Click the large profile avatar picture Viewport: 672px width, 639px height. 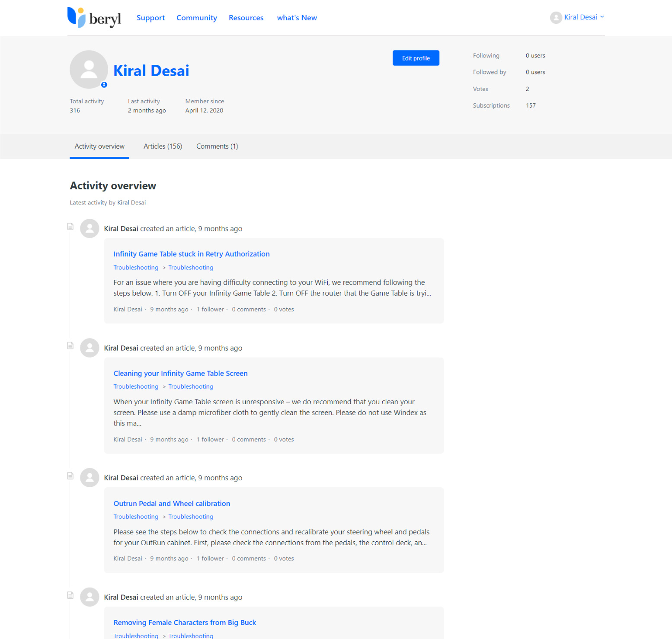[x=89, y=70]
